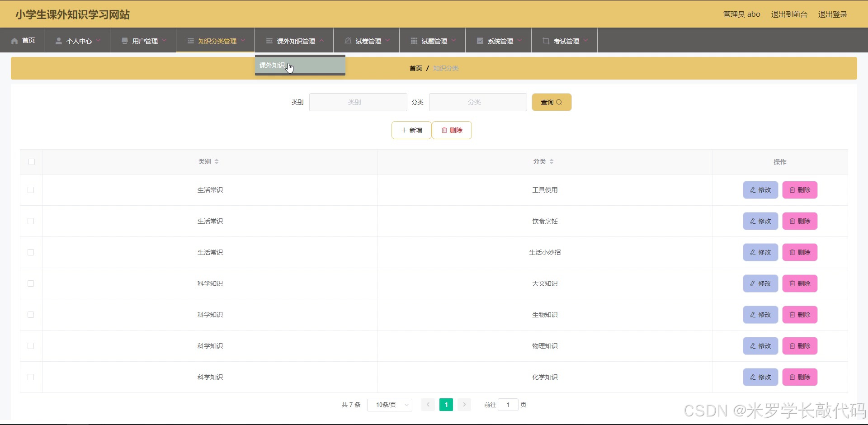
Task: Click the 系统管理 nav icon
Action: click(x=480, y=41)
